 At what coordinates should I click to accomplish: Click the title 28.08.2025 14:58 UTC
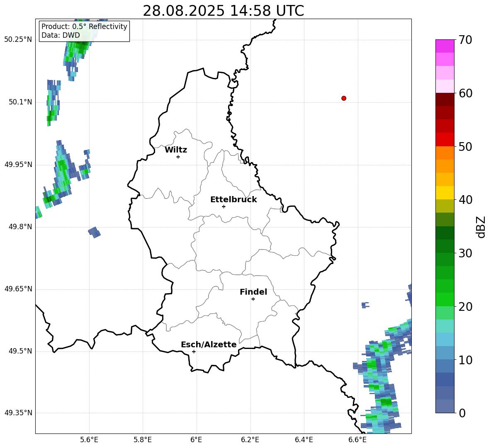pos(223,11)
